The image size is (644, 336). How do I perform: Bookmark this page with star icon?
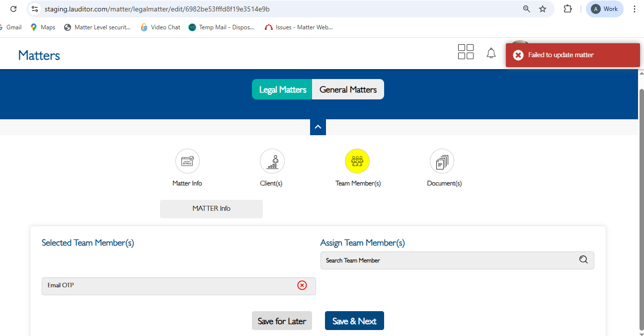pos(543,9)
